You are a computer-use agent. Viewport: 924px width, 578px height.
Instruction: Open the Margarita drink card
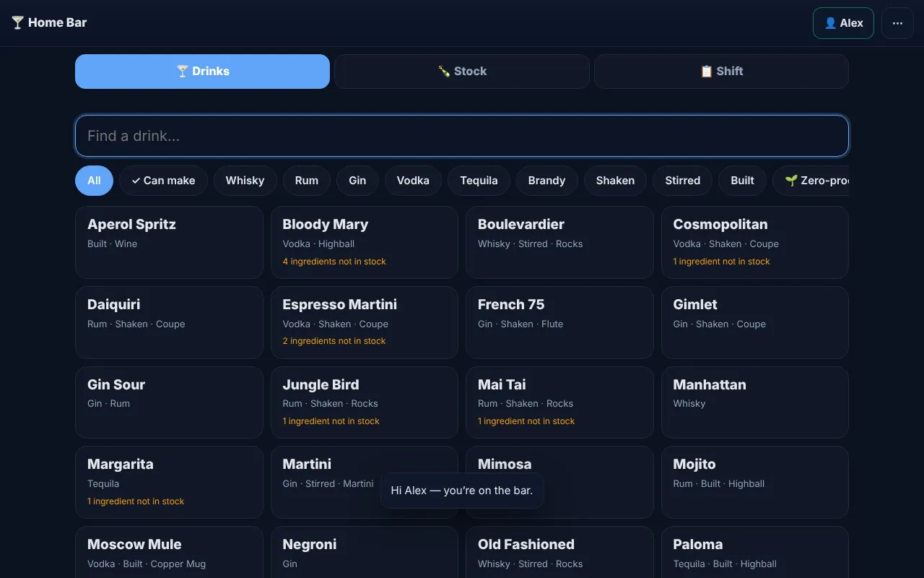coord(169,483)
